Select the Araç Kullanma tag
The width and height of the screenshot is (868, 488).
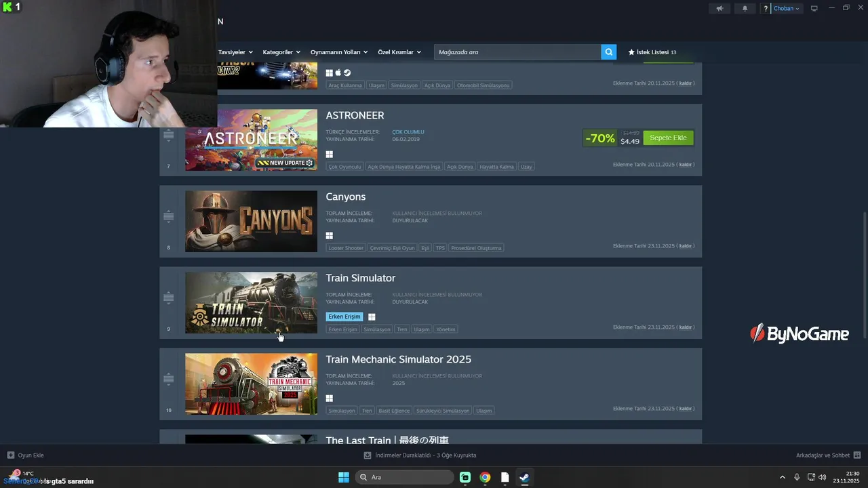click(x=345, y=85)
